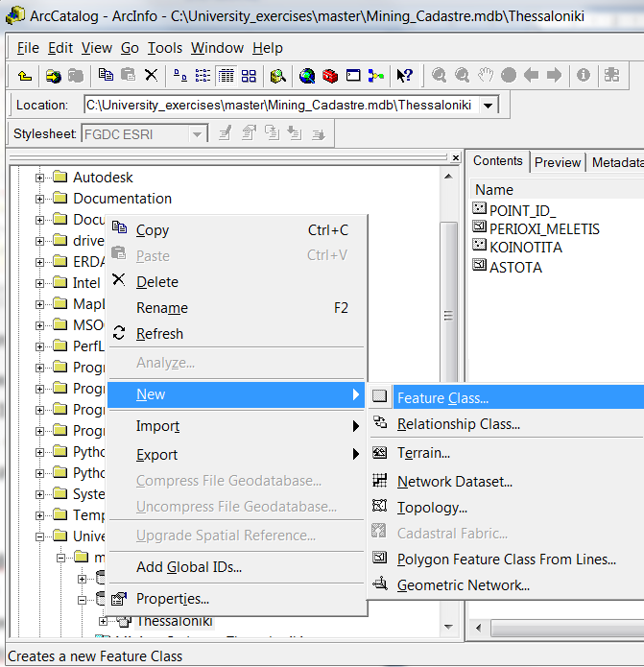
Task: Switch to Thumbnails view icon
Action: [x=249, y=76]
